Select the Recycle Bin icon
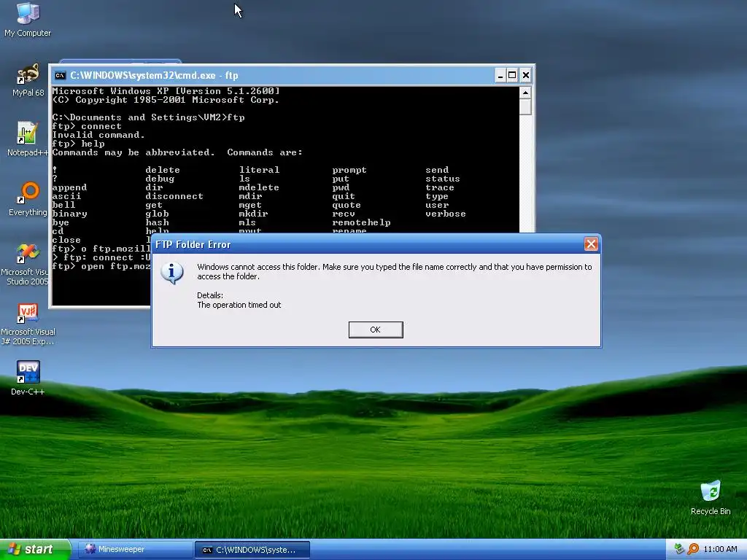 [711, 497]
